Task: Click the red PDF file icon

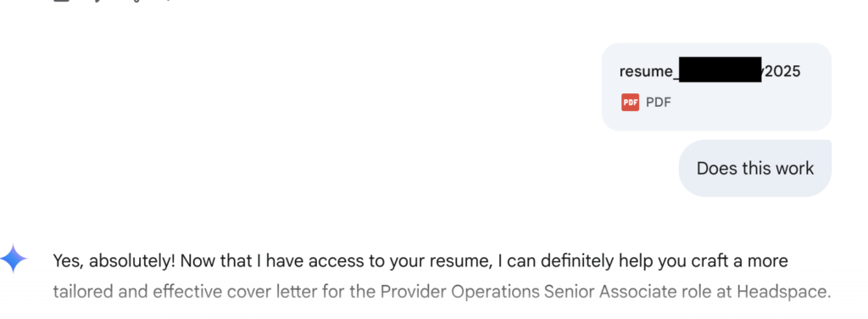Action: (x=630, y=103)
